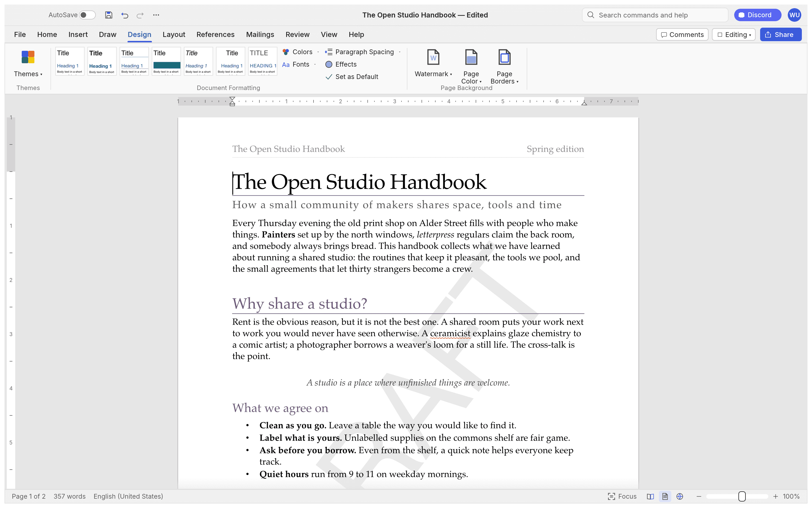Screen dimensions: 812x508
Task: Click the Page 1 of 2 indicator
Action: pos(28,496)
